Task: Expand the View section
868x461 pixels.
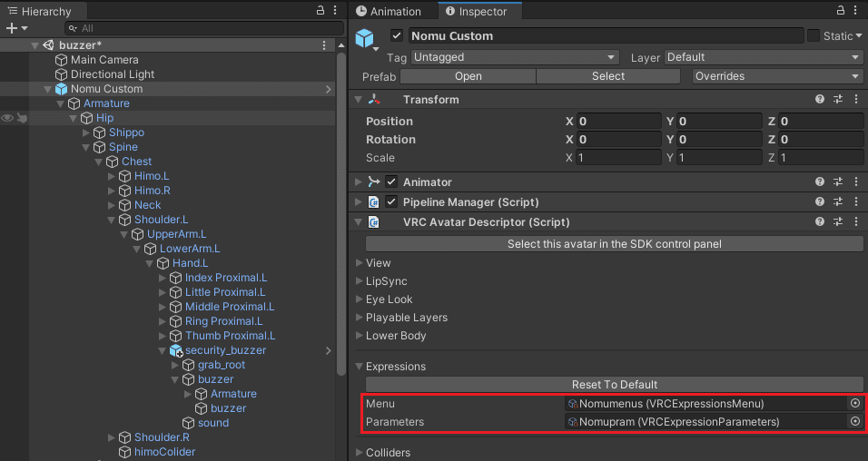Action: tap(360, 263)
